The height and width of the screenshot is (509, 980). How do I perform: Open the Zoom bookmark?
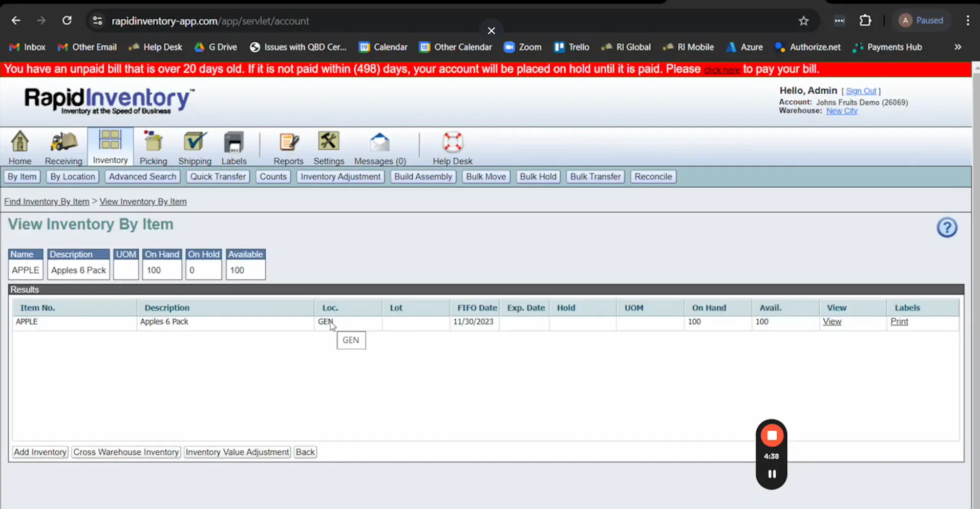tap(523, 47)
